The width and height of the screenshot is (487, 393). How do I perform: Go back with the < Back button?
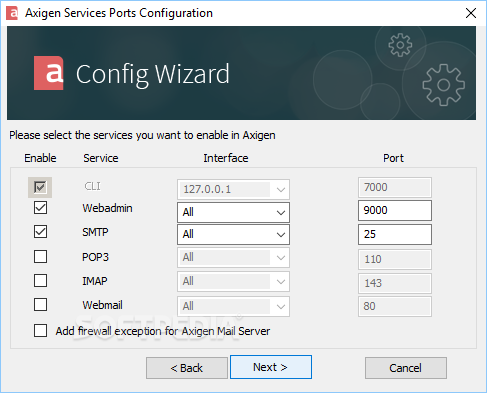click(187, 368)
